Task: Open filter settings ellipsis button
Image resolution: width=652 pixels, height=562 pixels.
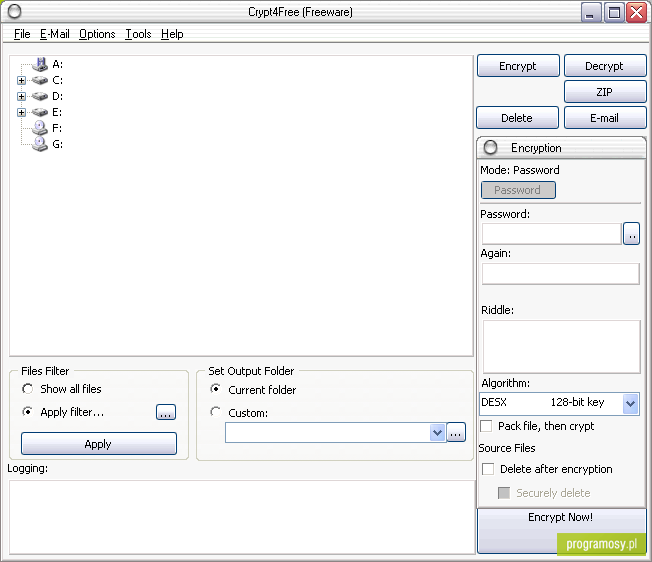Action: (x=166, y=412)
